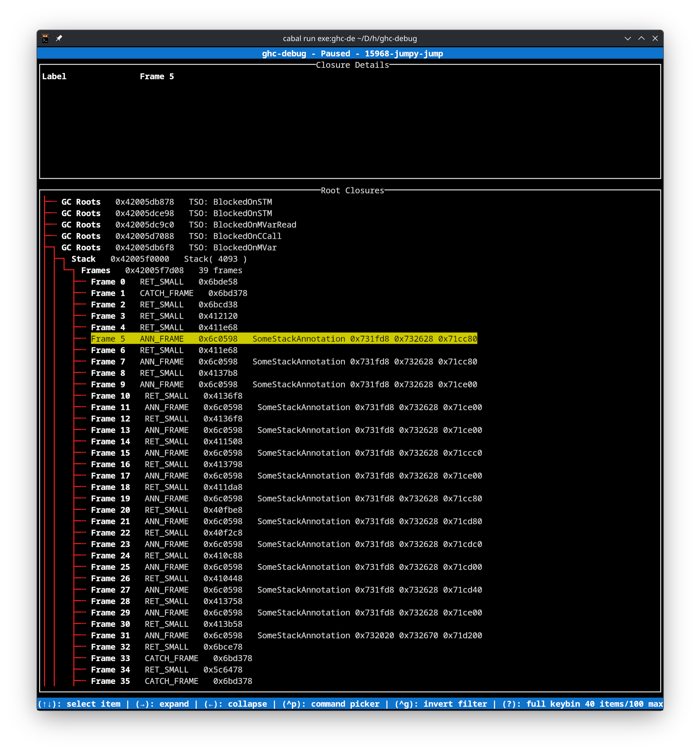Collapse the Stack 0x42005f0000 node
This screenshot has width=700, height=754.
(159, 259)
